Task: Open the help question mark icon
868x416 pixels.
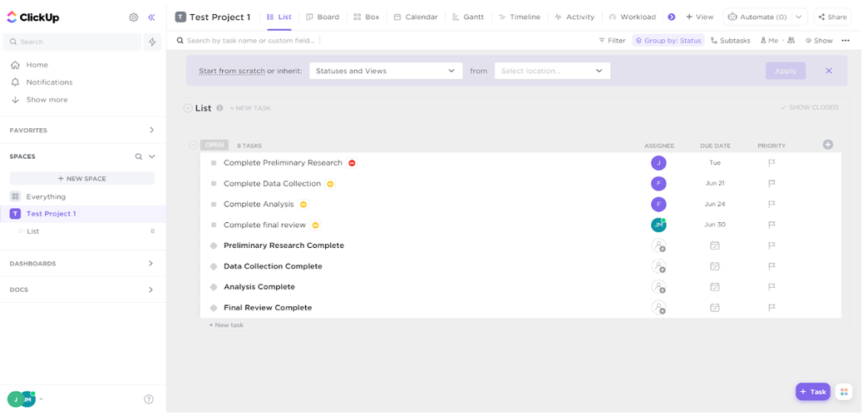Action: [149, 399]
